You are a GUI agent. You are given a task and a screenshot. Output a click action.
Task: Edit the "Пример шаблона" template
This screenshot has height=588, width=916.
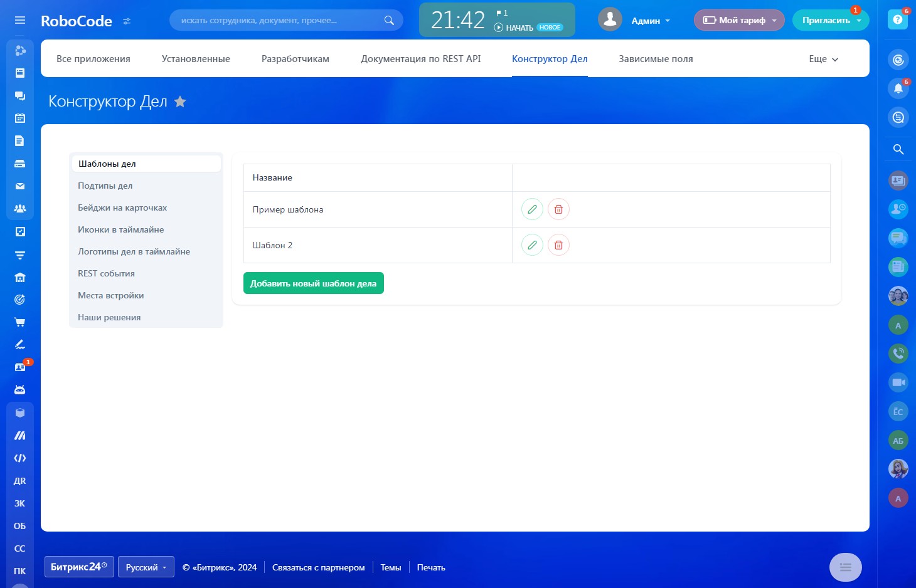[532, 209]
